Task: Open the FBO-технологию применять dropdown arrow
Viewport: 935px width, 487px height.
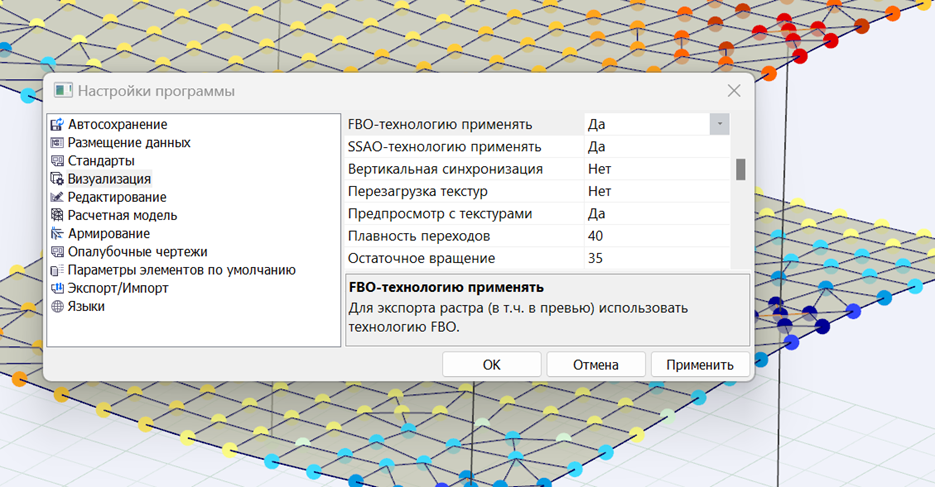Action: coord(719,124)
